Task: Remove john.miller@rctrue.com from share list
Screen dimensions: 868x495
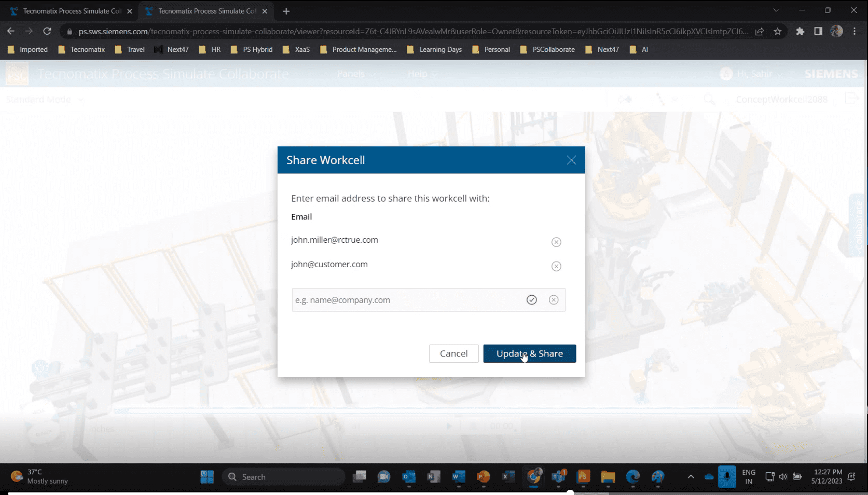Action: [556, 242]
